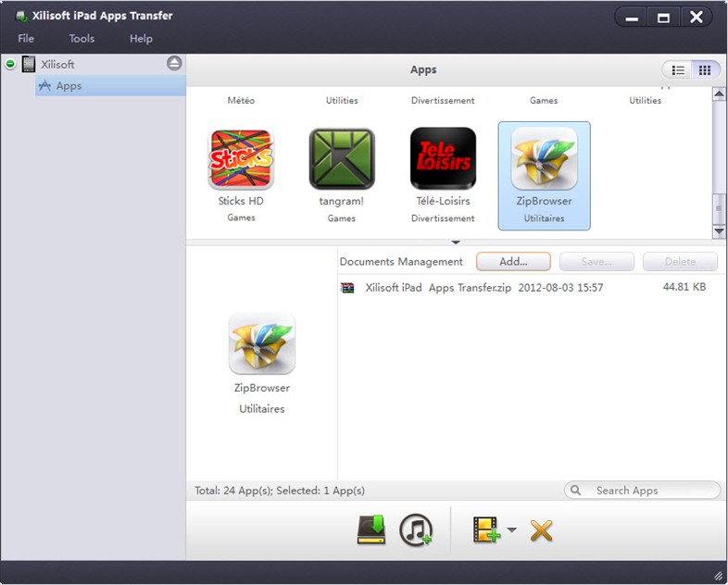Click the apps list scrollbar thumb
This screenshot has height=585, width=728.
(x=719, y=208)
